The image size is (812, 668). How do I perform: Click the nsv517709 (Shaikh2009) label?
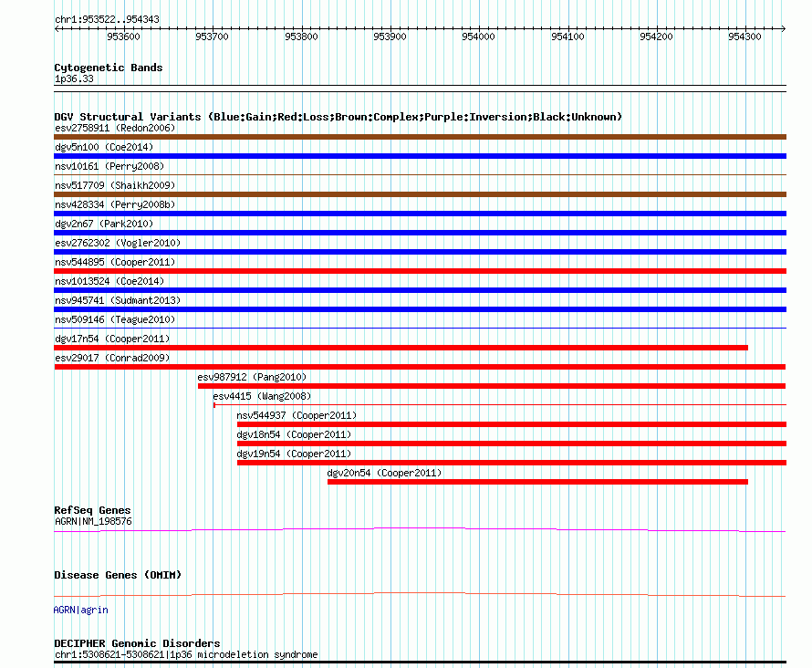(115, 185)
